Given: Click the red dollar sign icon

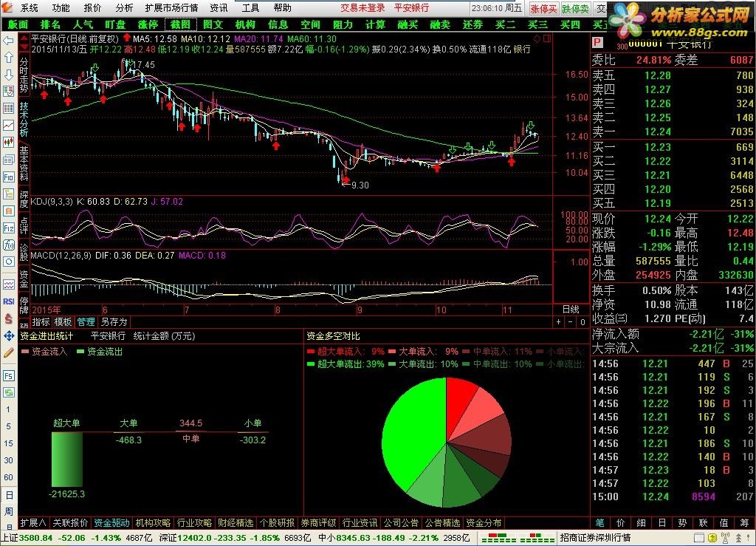Looking at the screenshot, I should [8, 318].
